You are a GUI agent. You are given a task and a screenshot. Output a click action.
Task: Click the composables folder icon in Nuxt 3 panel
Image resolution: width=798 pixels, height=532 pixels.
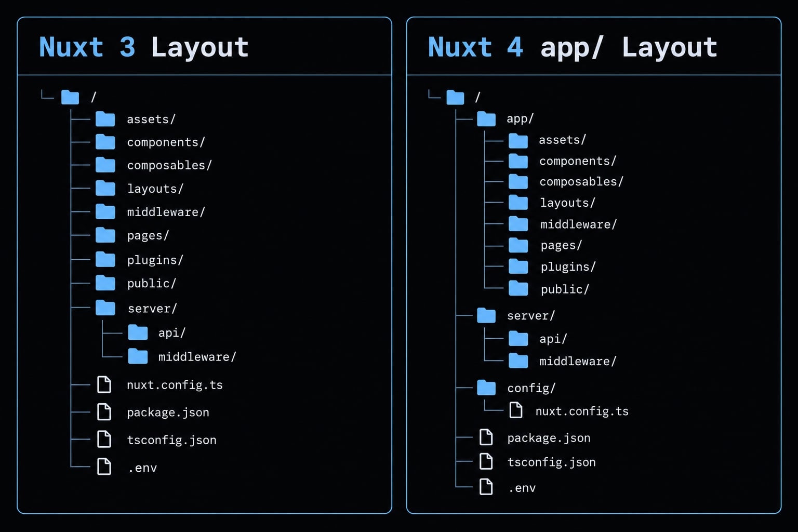tap(105, 165)
